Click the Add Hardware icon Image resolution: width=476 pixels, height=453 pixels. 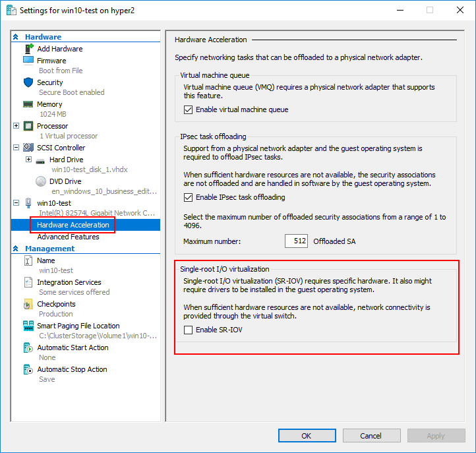pyautogui.click(x=28, y=49)
